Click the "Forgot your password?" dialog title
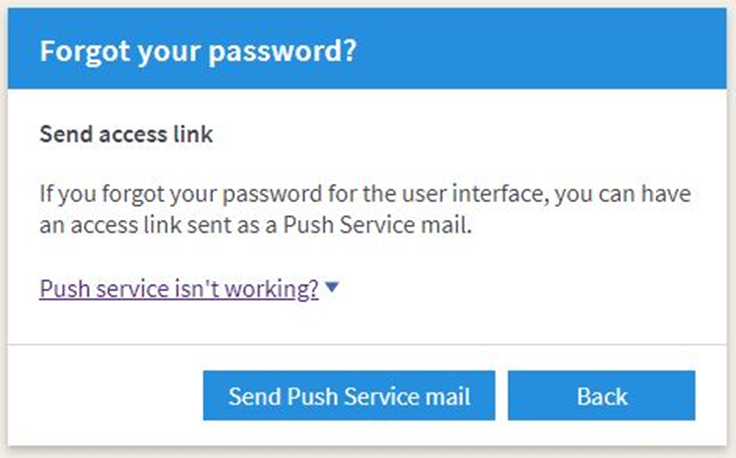 click(198, 50)
